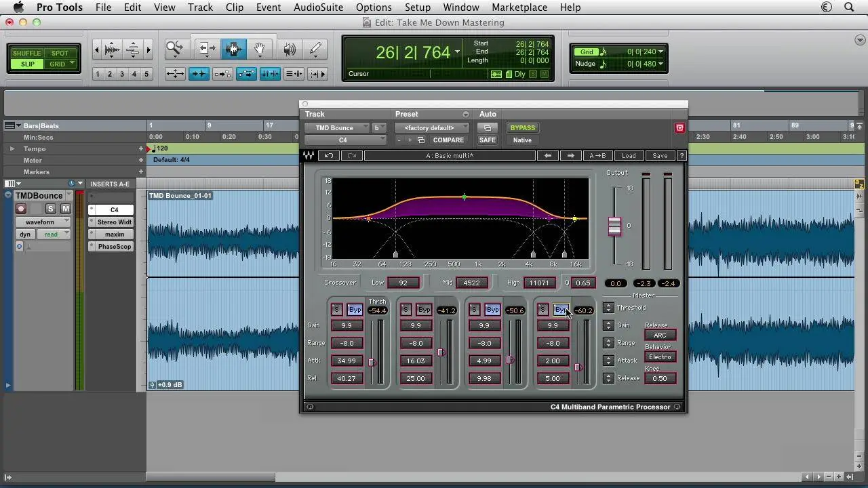Click the Waves logo in C4 plugin
The height and width of the screenshot is (488, 868).
[309, 156]
